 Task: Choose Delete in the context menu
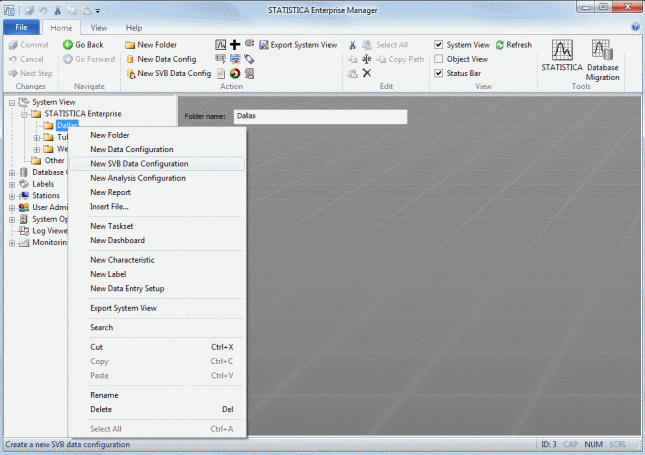[157, 409]
